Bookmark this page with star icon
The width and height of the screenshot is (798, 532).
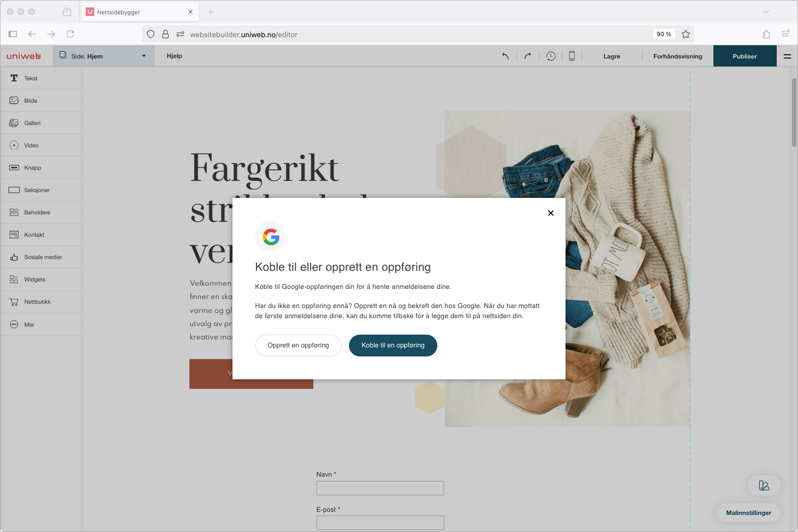click(686, 34)
